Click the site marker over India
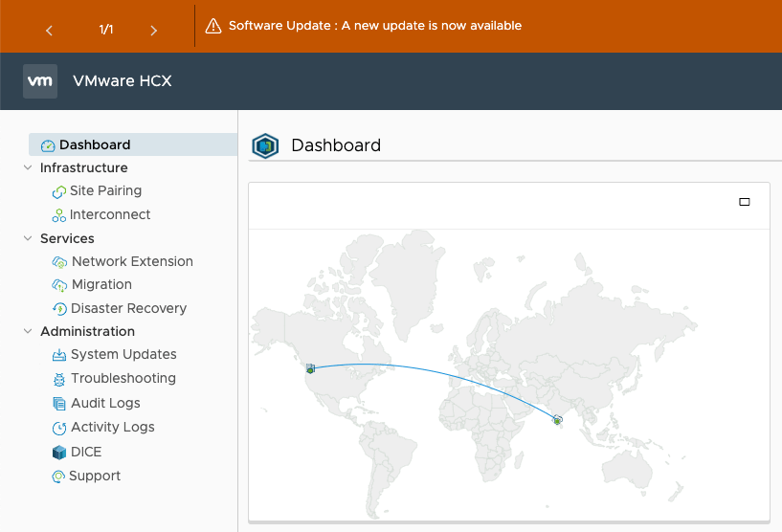Screen dimensions: 782x532 click(x=557, y=420)
